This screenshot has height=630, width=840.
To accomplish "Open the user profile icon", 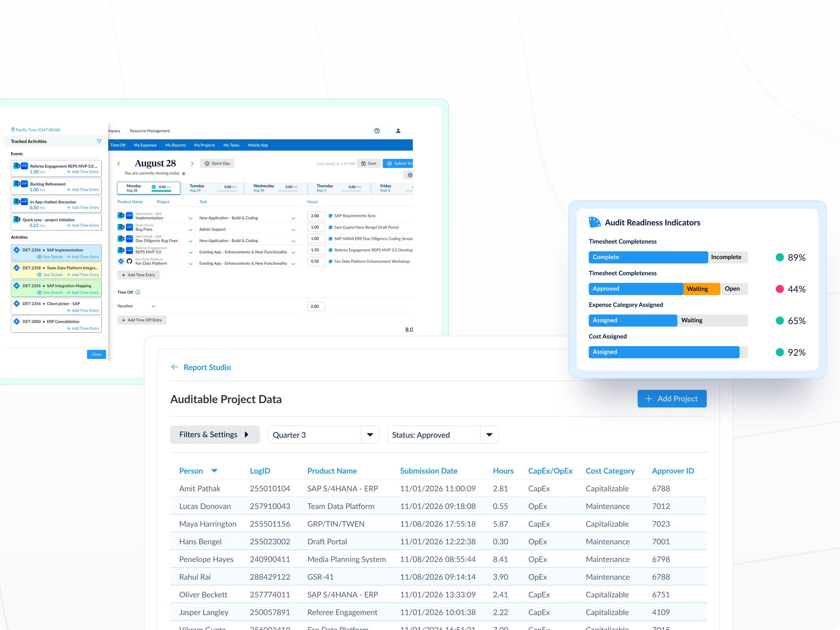I will (398, 131).
